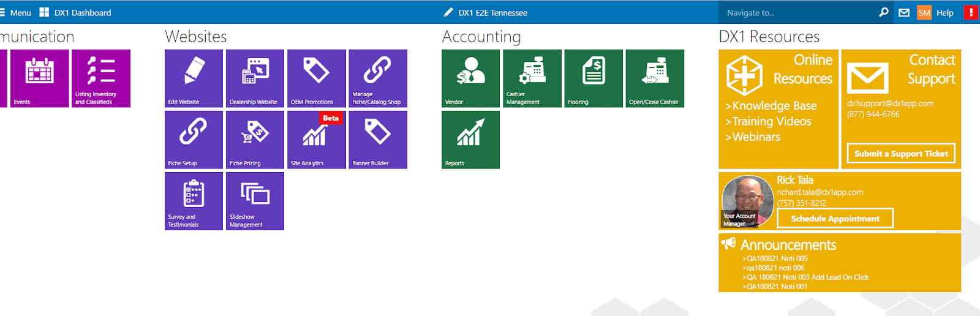Open the Knowledge Base link

point(771,105)
